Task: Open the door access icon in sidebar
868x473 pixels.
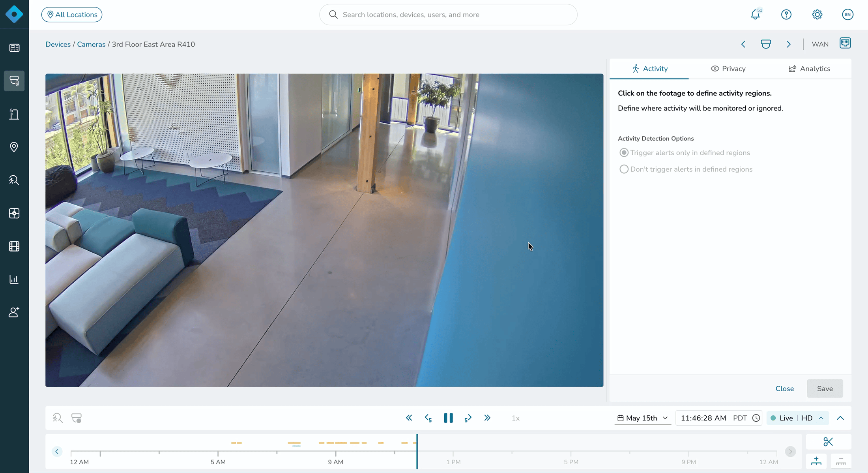Action: click(14, 114)
